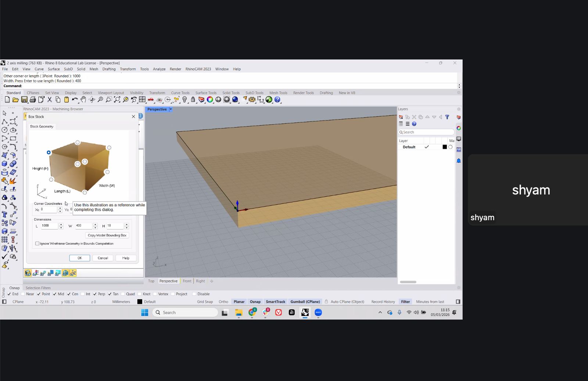The height and width of the screenshot is (381, 588).
Task: Select the Polyline tool in left sidebar
Action: (4, 121)
